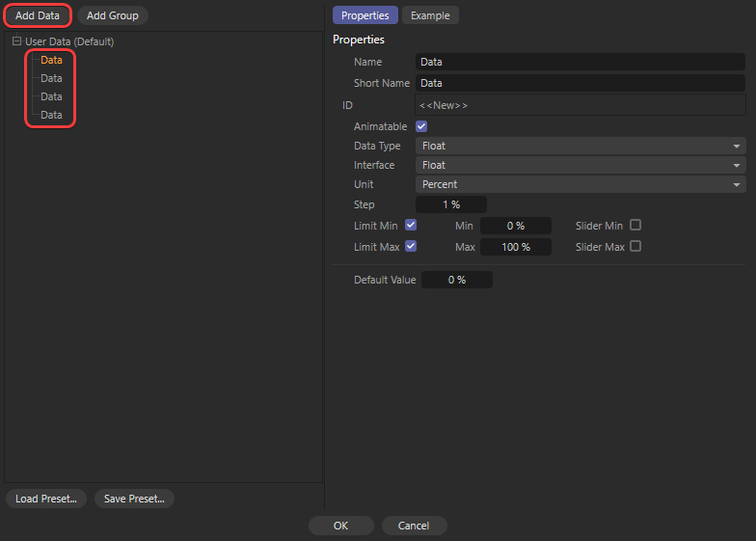Click the Add Data button

[x=38, y=15]
